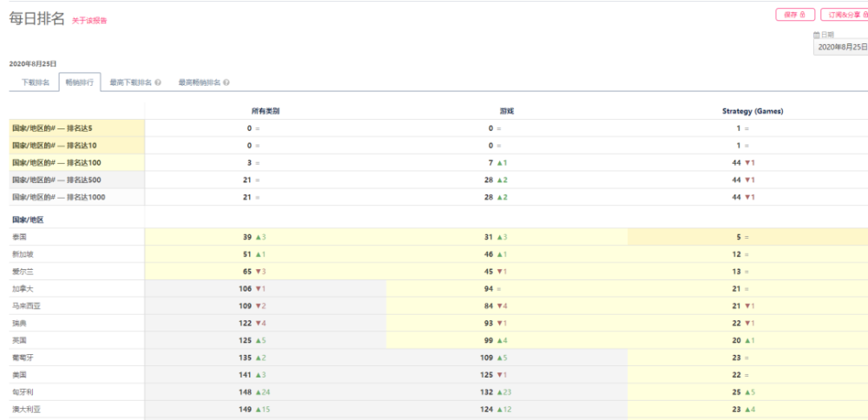868x420 pixels.
Task: Select the 泰国 country row label
Action: point(19,237)
